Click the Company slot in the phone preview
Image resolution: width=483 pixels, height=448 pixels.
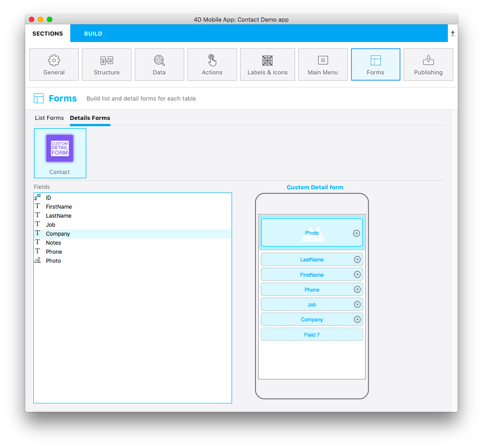point(312,320)
